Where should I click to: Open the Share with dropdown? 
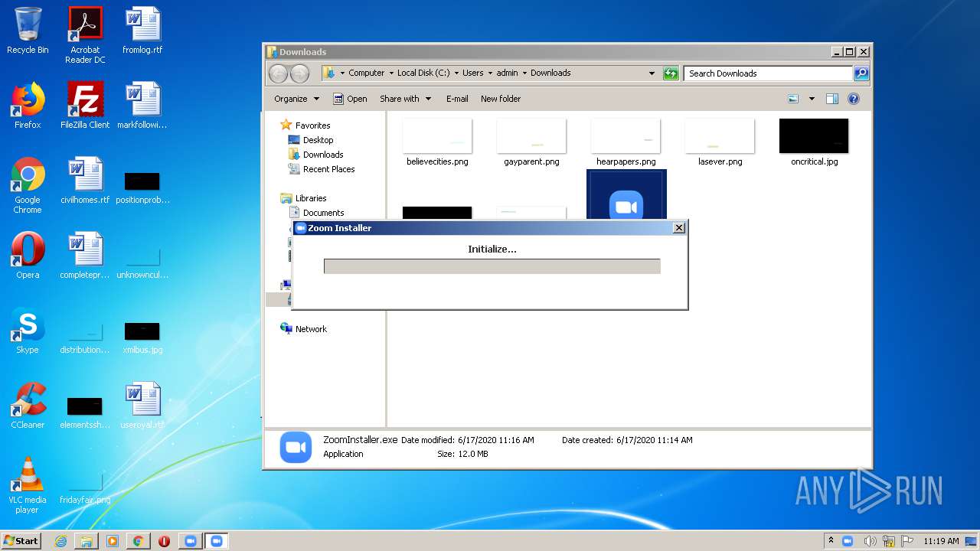point(405,99)
